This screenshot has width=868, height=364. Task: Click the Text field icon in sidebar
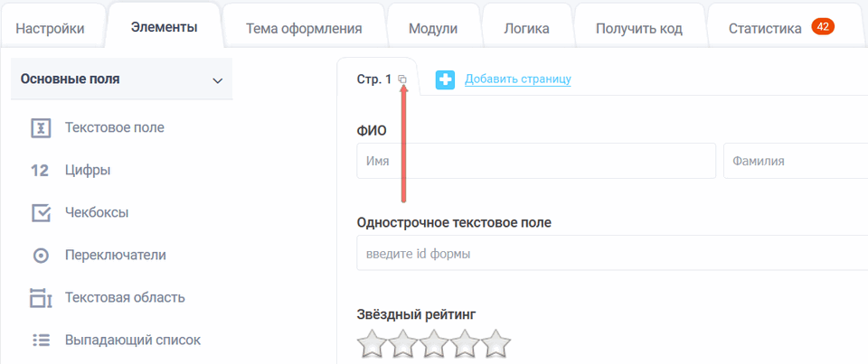(x=40, y=127)
